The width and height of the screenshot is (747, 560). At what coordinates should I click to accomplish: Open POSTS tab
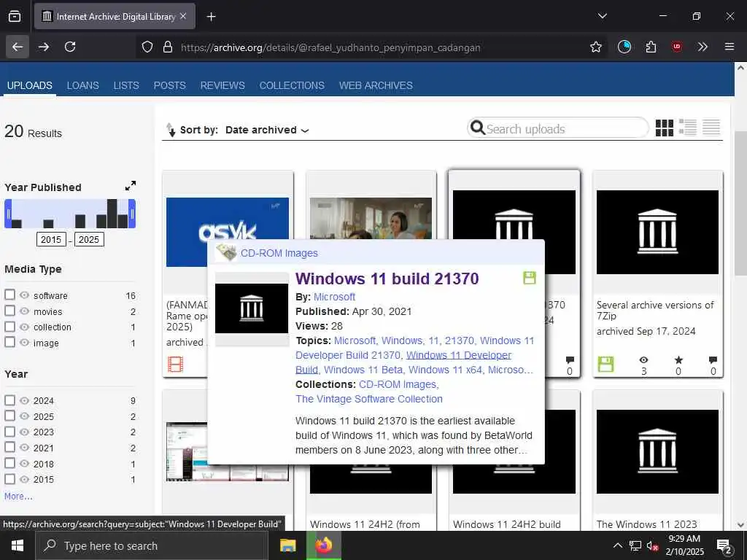[x=169, y=85]
